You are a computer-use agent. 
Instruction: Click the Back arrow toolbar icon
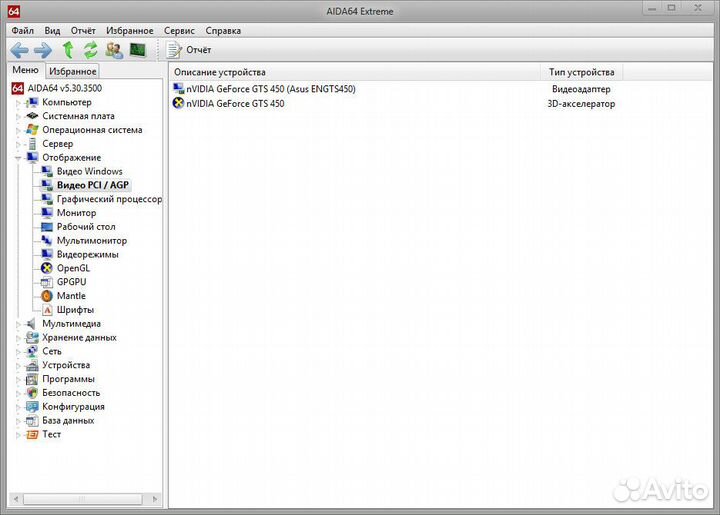pyautogui.click(x=19, y=50)
